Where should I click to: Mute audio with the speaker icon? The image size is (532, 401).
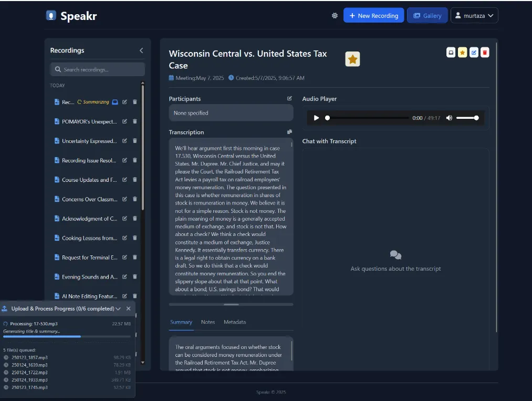click(449, 118)
